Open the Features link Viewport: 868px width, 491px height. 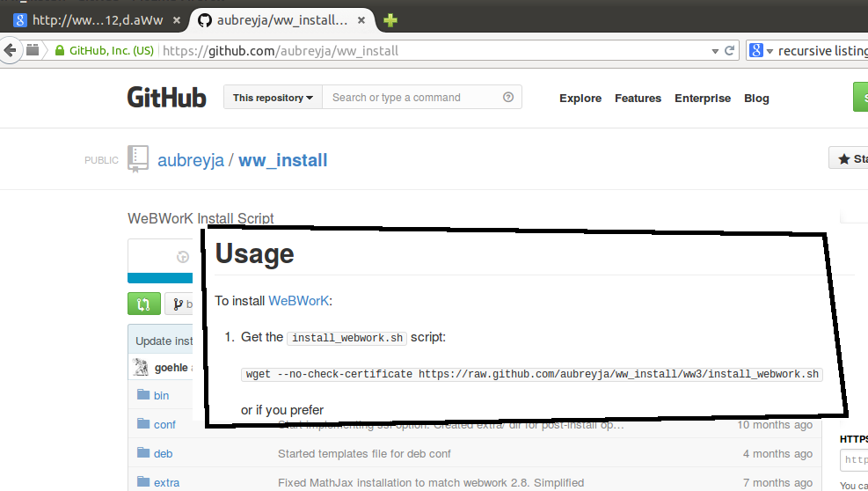(x=638, y=98)
